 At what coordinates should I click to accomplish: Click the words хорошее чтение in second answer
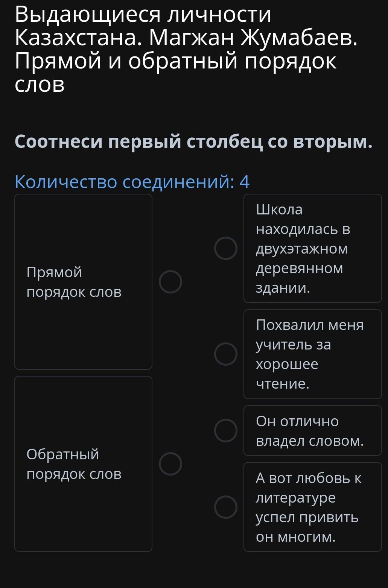point(287,374)
